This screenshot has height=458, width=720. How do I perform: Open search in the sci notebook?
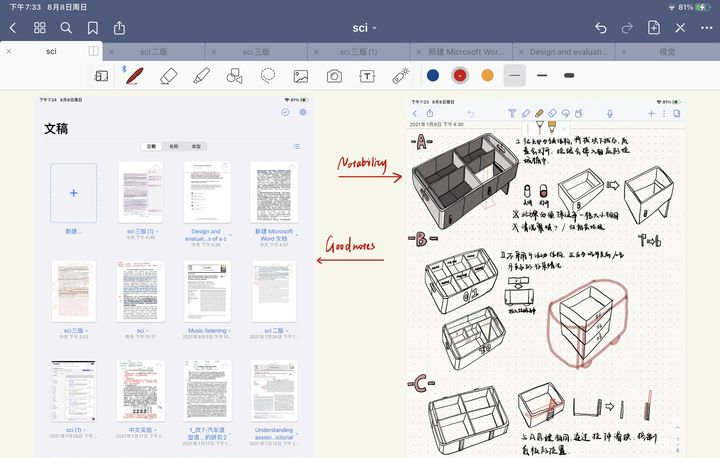click(x=66, y=28)
